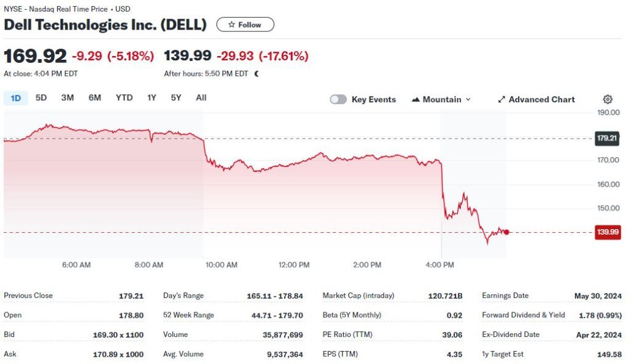Click the mountain chart type icon
This screenshot has height=364, width=631.
[x=415, y=99]
